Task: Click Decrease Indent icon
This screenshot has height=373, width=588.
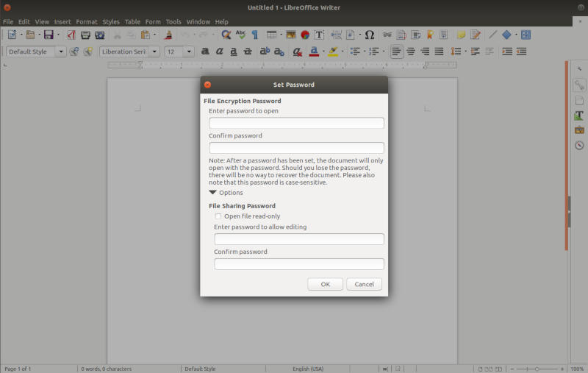Action: (522, 51)
